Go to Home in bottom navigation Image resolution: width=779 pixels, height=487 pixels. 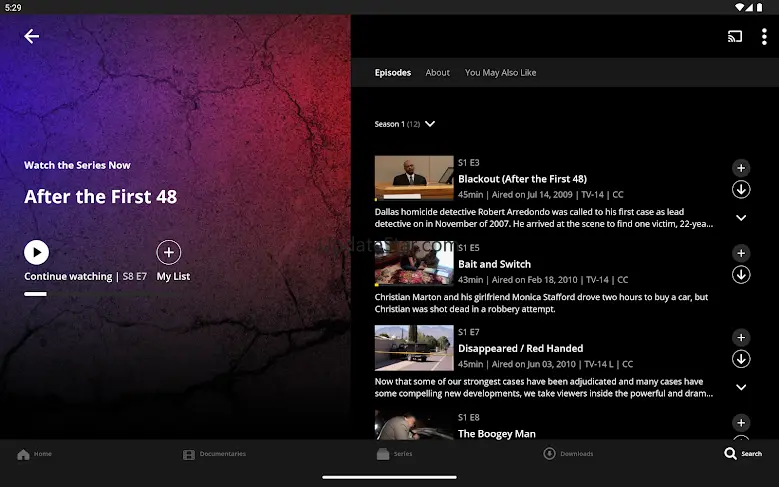coord(35,454)
